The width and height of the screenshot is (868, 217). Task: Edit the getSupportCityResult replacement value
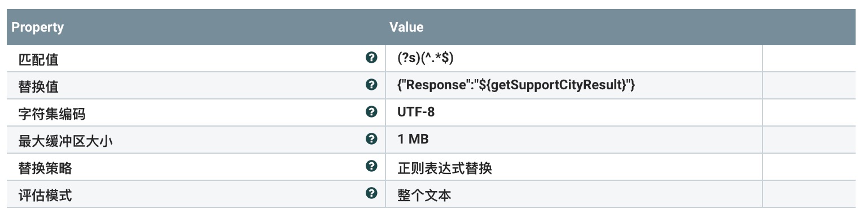[573, 85]
